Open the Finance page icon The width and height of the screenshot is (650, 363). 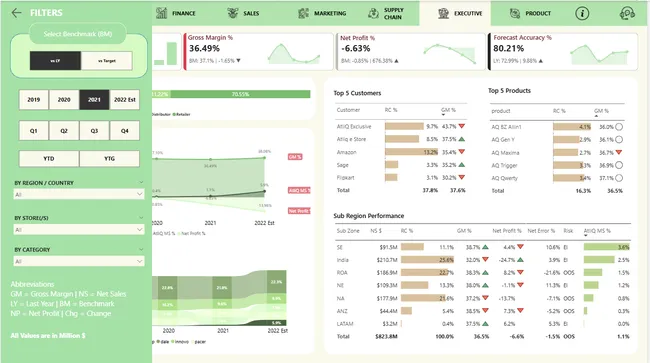click(x=162, y=13)
